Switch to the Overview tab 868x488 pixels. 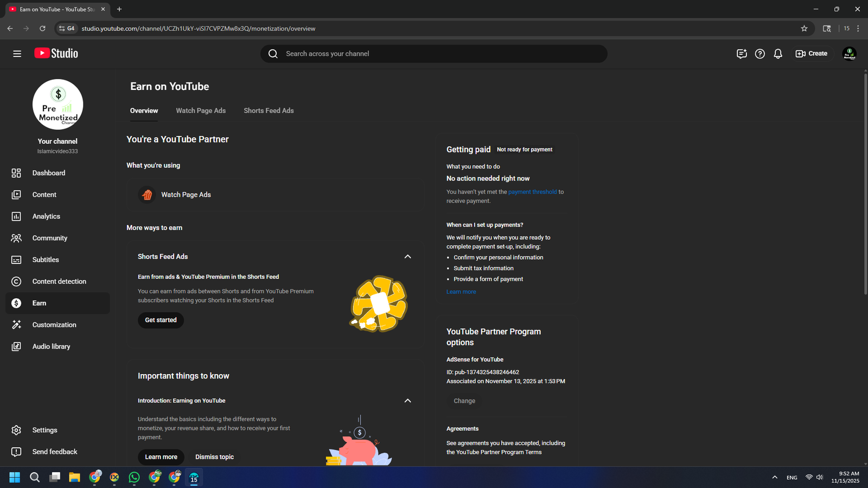(144, 111)
